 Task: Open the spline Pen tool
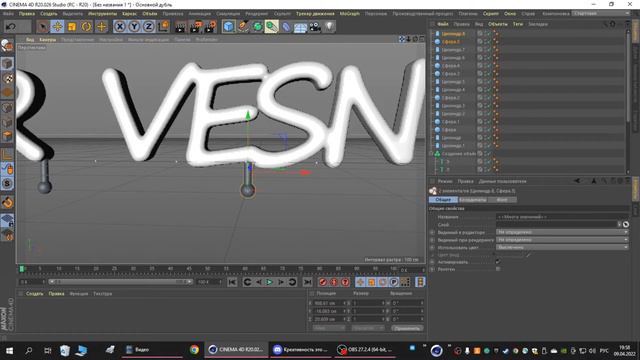pyautogui.click(x=243, y=27)
